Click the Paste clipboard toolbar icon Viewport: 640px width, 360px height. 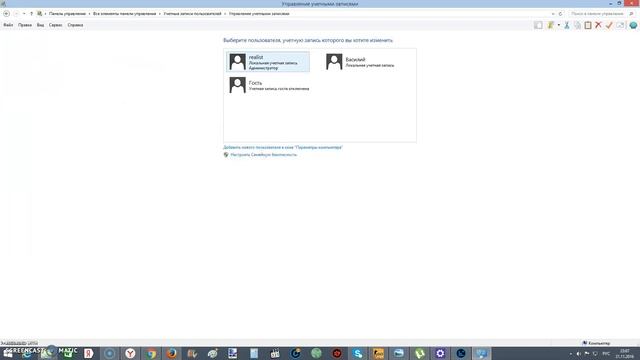[588, 25]
